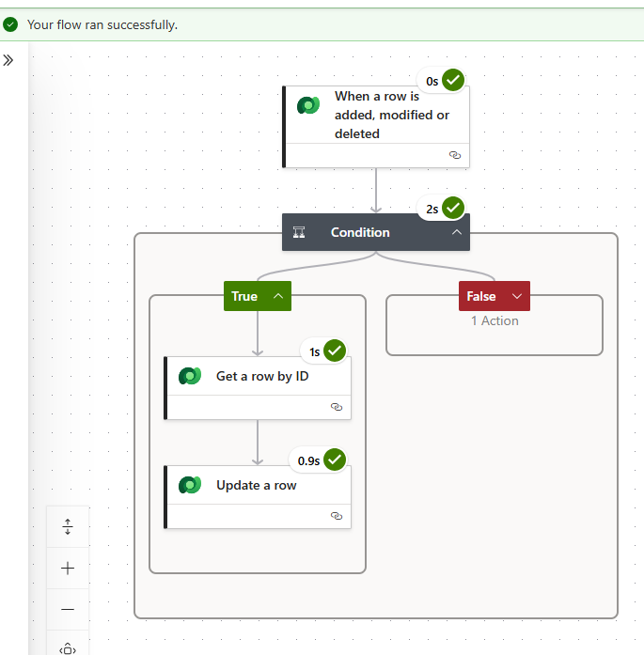Zoom in with the plus button

68,568
